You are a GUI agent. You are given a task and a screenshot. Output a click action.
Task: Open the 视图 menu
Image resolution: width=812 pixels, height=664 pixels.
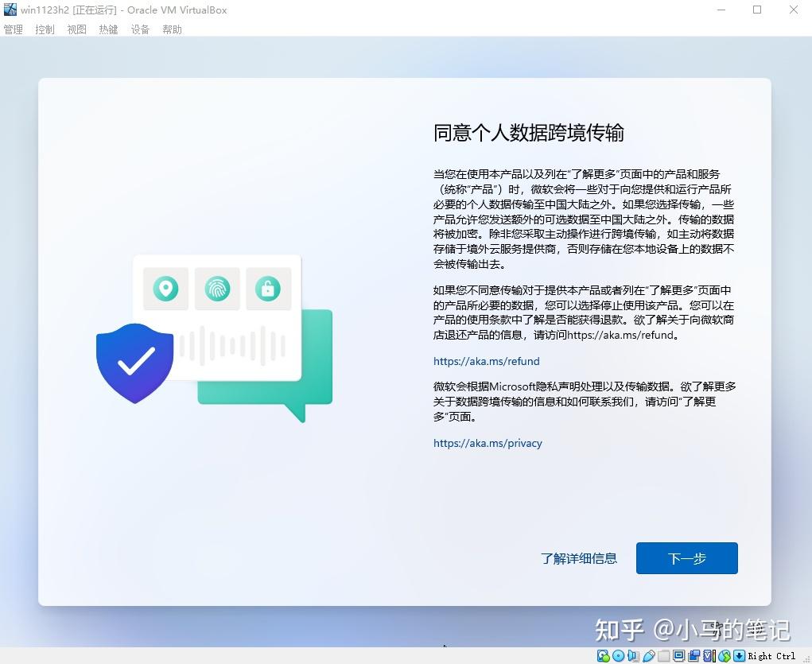point(76,29)
